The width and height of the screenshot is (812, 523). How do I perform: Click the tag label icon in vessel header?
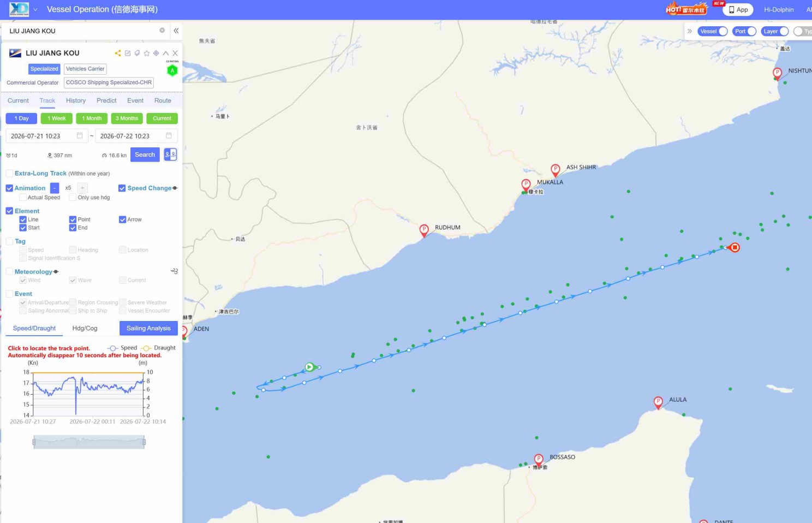click(137, 53)
